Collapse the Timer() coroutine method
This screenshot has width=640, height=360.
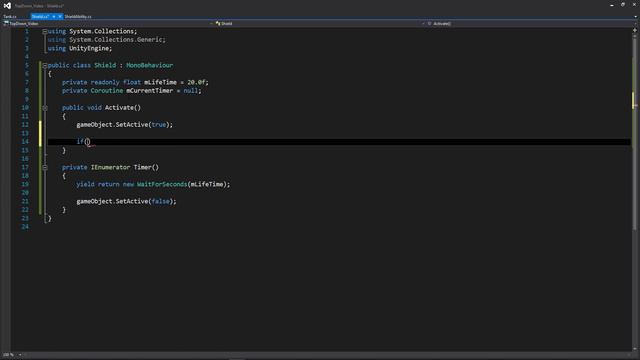coord(45,167)
